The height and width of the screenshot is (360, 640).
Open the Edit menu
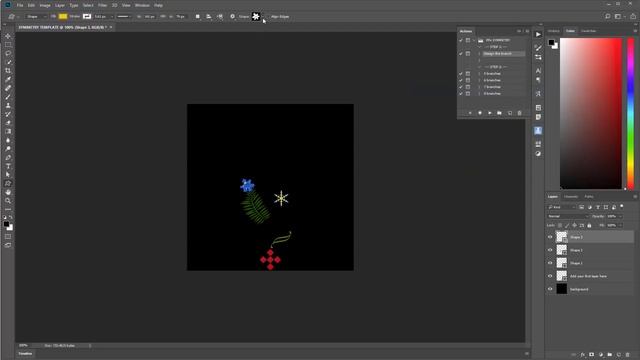tap(31, 5)
